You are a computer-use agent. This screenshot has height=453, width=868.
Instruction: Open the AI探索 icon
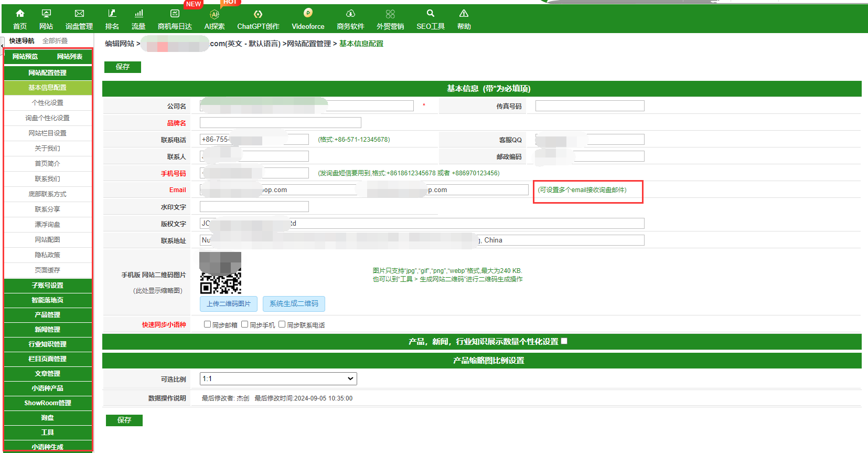215,14
